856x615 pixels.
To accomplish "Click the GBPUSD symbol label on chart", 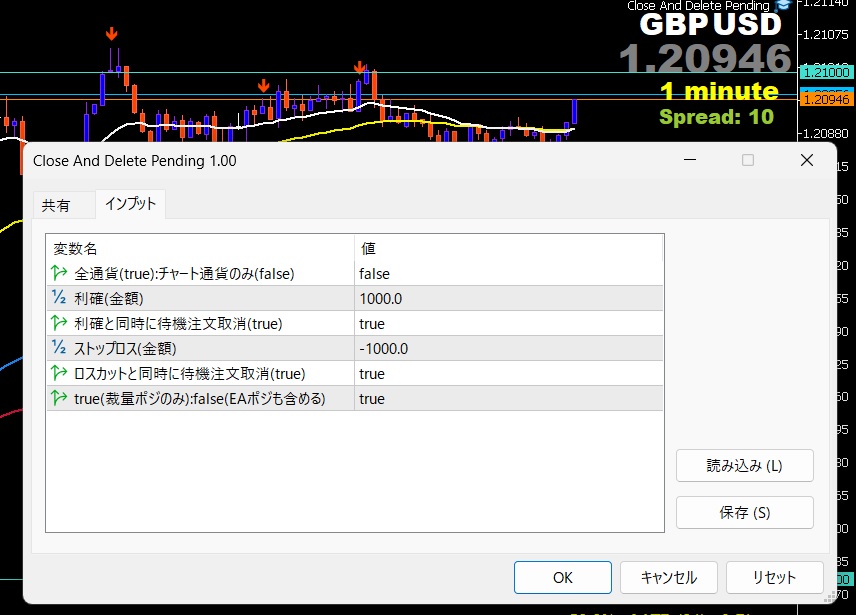I will [711, 25].
